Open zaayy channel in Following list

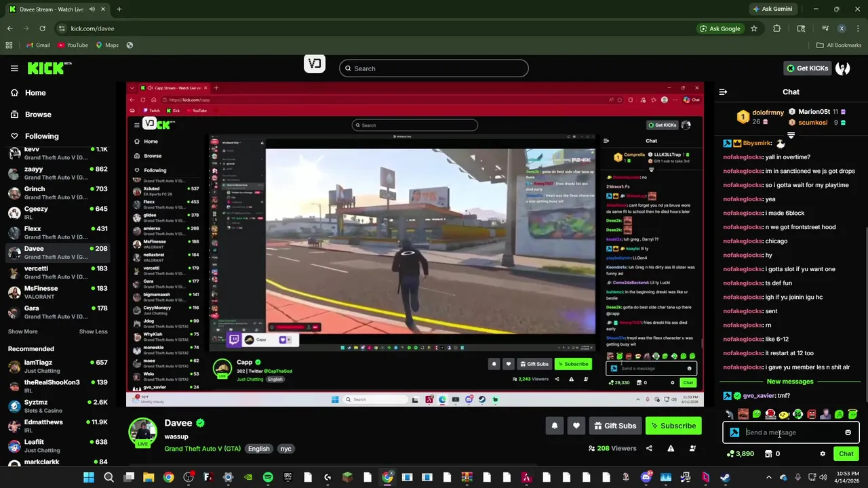point(57,174)
